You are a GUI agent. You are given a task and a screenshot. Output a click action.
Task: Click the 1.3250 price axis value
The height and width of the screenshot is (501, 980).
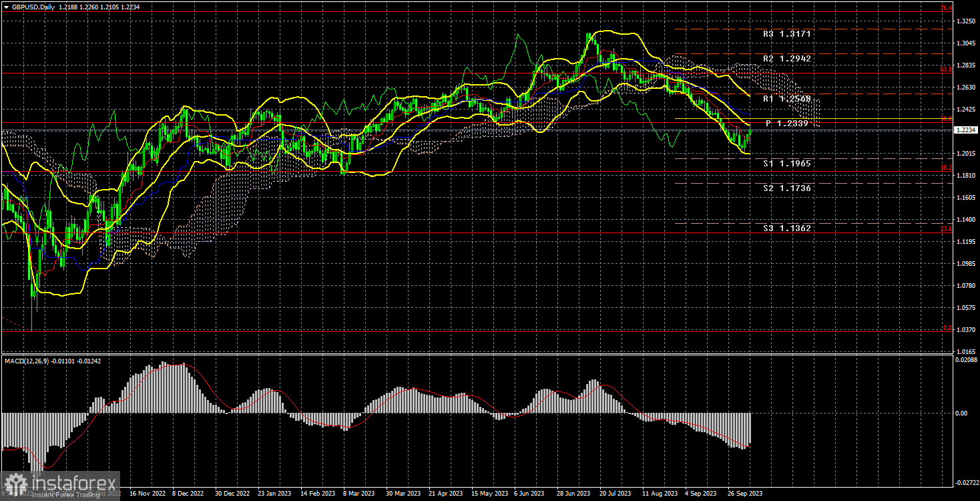(965, 21)
